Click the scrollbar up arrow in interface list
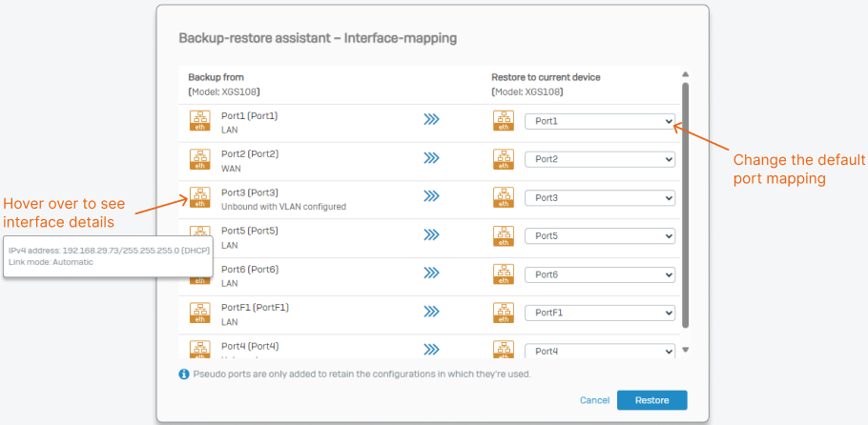 685,74
